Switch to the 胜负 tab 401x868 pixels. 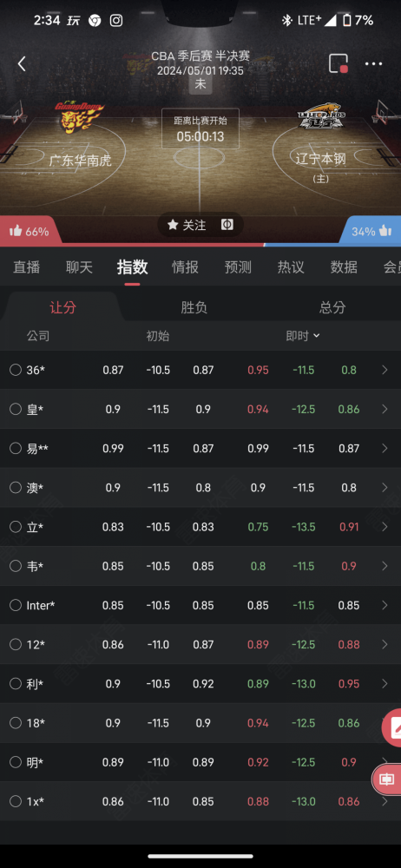194,307
